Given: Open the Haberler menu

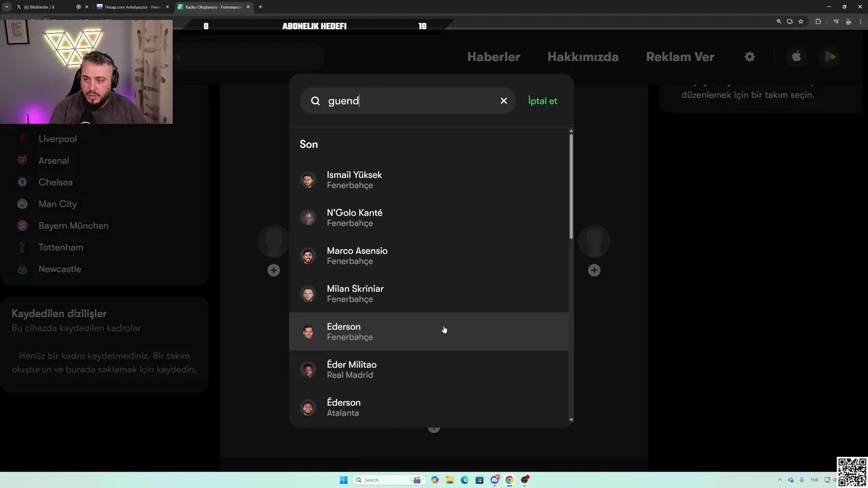Looking at the screenshot, I should pyautogui.click(x=494, y=57).
